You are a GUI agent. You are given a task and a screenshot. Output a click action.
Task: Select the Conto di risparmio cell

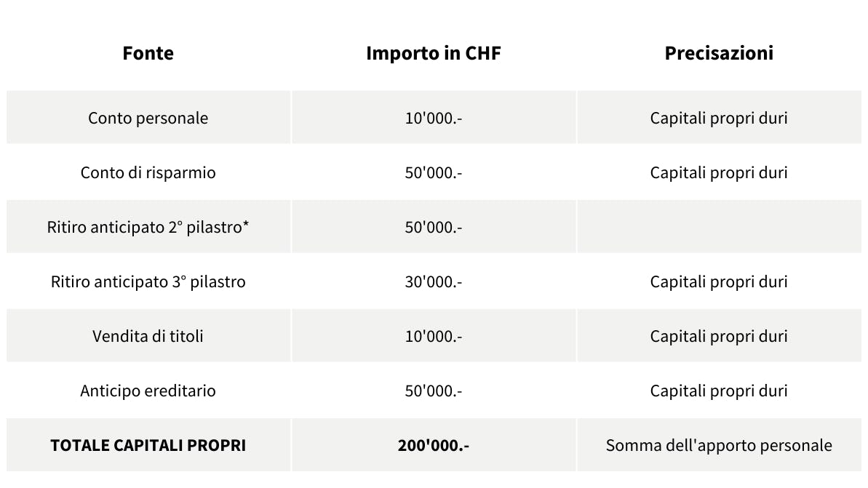pyautogui.click(x=148, y=172)
